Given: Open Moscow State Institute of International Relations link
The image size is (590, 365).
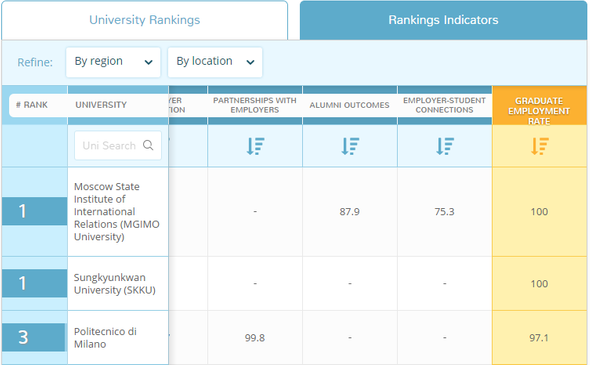Looking at the screenshot, I should 117,211.
